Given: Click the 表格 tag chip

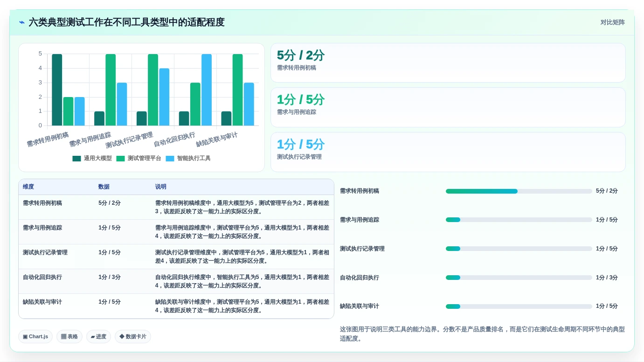Looking at the screenshot, I should (69, 336).
